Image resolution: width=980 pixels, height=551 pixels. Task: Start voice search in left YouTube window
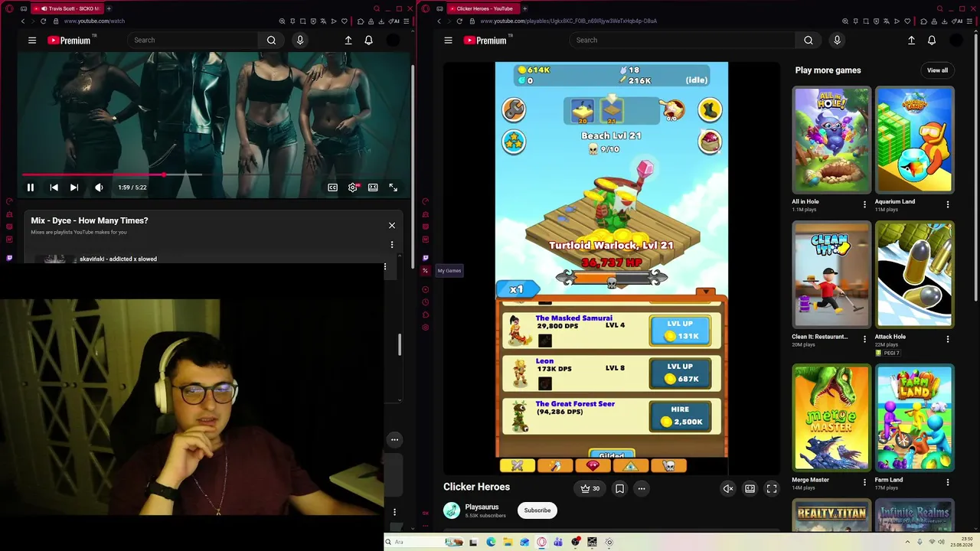(x=300, y=40)
